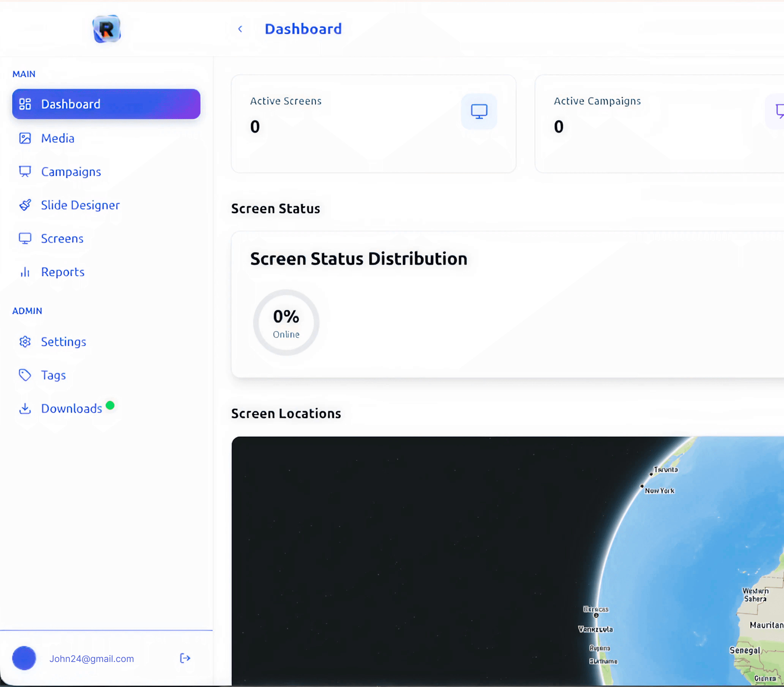Open the Reports menu item
The image size is (784, 687).
(x=62, y=272)
